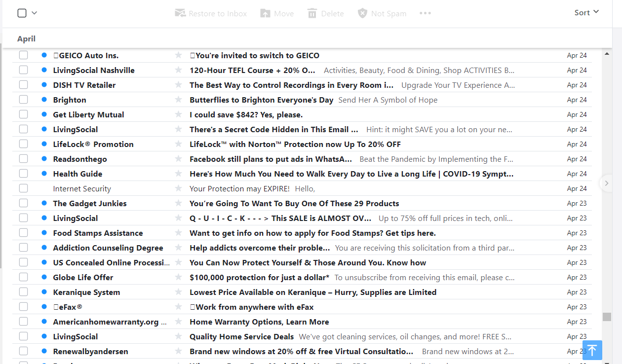
Task: Star the US Concealed Online email
Action: click(x=178, y=262)
